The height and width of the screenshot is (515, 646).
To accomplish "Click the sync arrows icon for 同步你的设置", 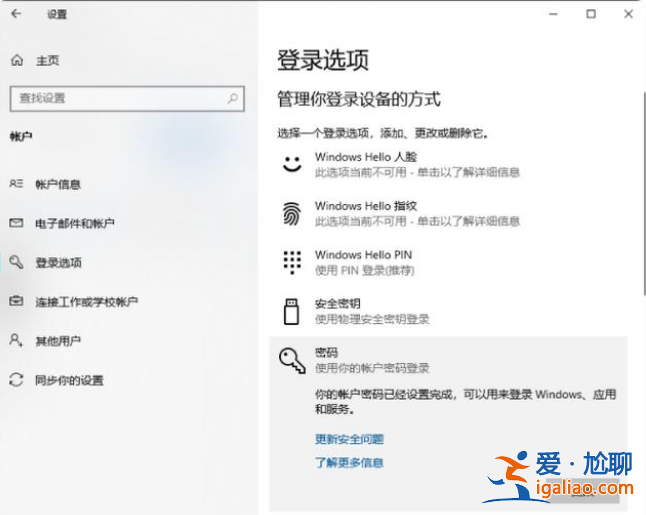I will point(16,379).
